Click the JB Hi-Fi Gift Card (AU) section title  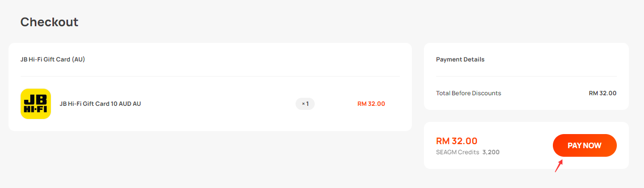(x=53, y=59)
